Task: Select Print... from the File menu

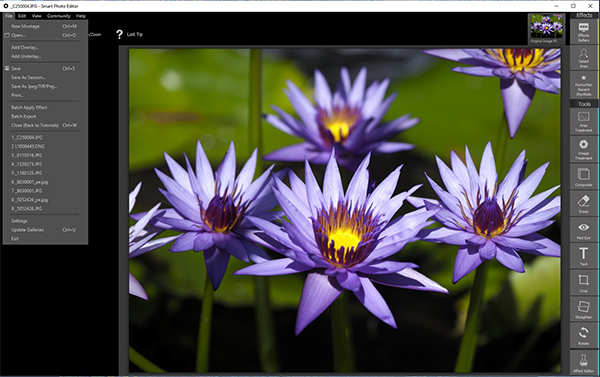Action: pos(45,95)
